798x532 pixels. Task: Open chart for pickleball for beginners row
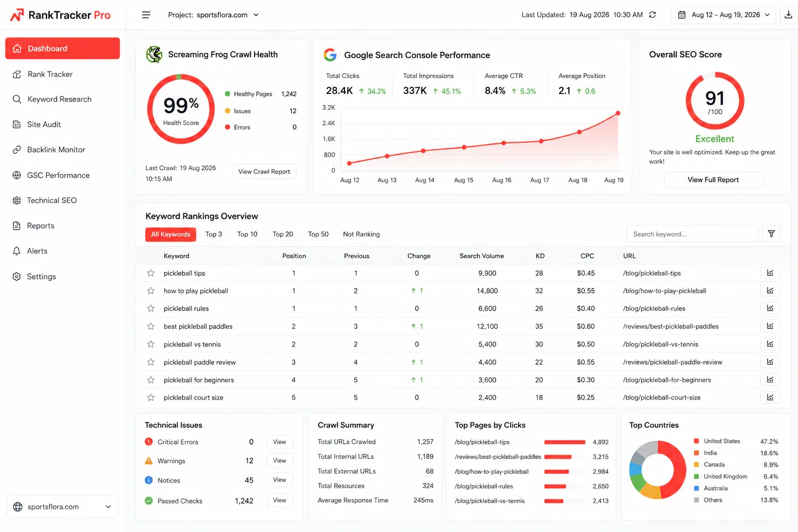tap(770, 379)
